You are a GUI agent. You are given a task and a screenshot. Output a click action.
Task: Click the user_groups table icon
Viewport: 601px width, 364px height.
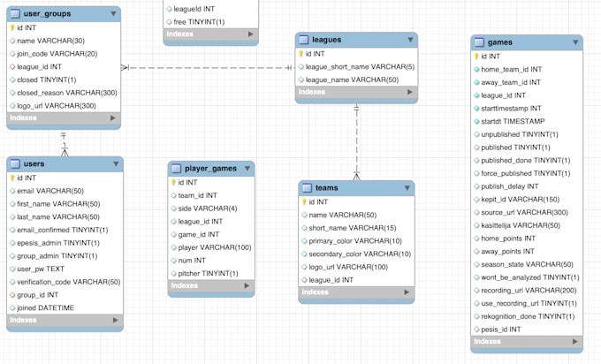coord(15,14)
